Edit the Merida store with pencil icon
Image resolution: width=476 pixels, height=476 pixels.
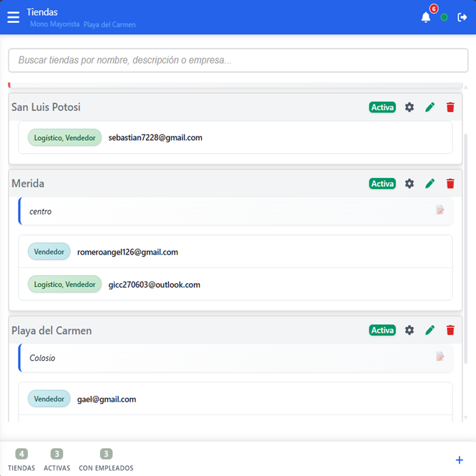pos(430,183)
